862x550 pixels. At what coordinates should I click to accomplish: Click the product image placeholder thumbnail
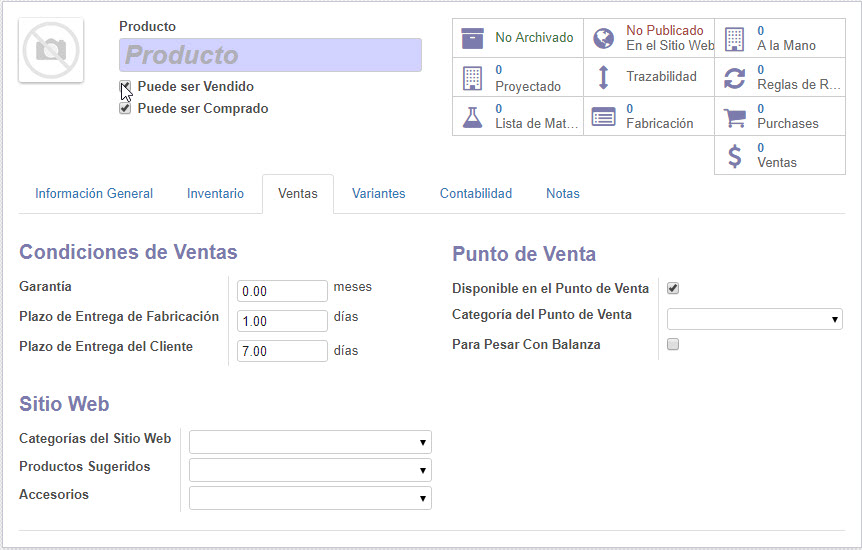(x=51, y=51)
